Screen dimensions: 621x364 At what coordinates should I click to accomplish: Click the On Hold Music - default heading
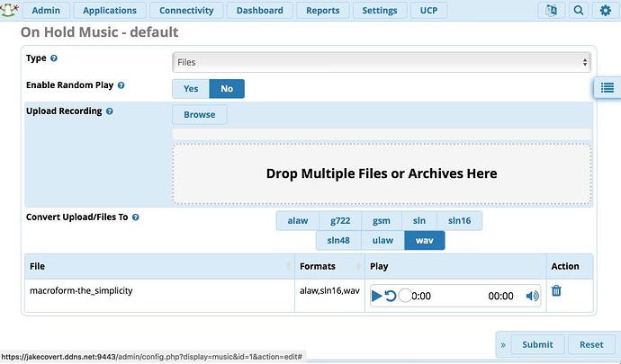click(x=99, y=32)
